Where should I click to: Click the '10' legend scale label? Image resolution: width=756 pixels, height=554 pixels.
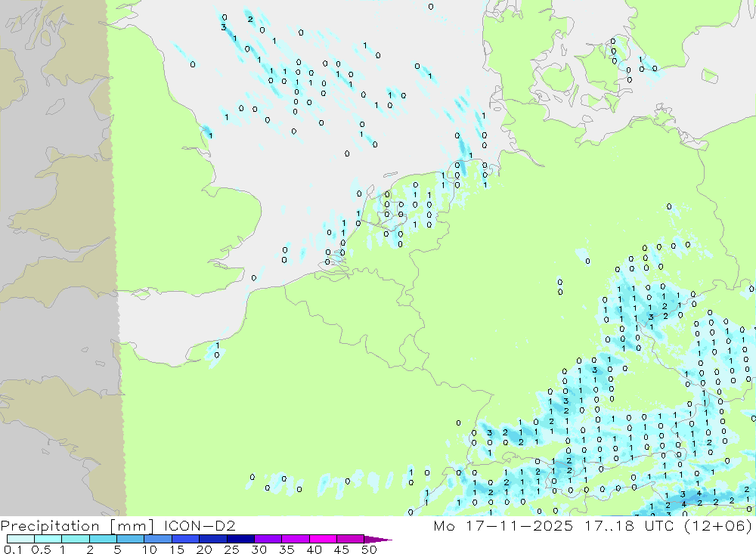point(150,549)
